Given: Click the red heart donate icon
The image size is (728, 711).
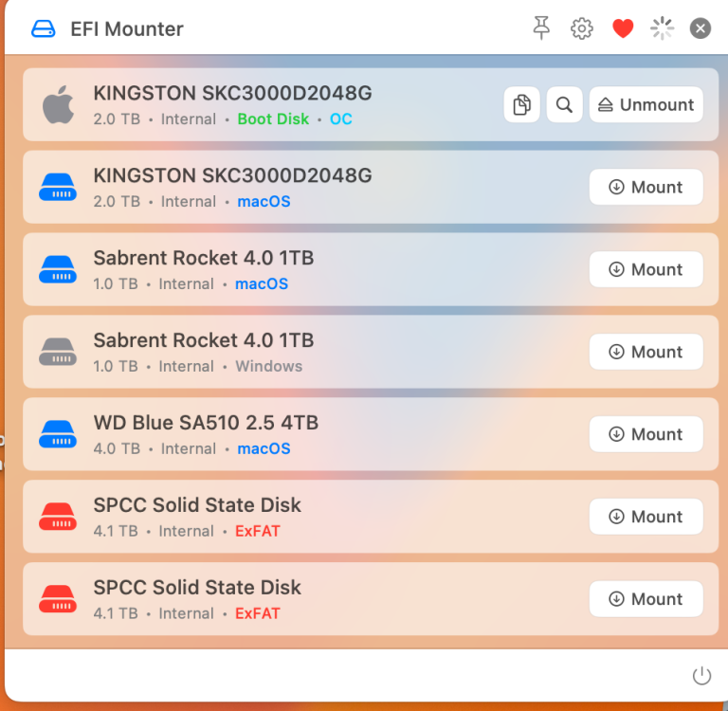Looking at the screenshot, I should [x=623, y=28].
